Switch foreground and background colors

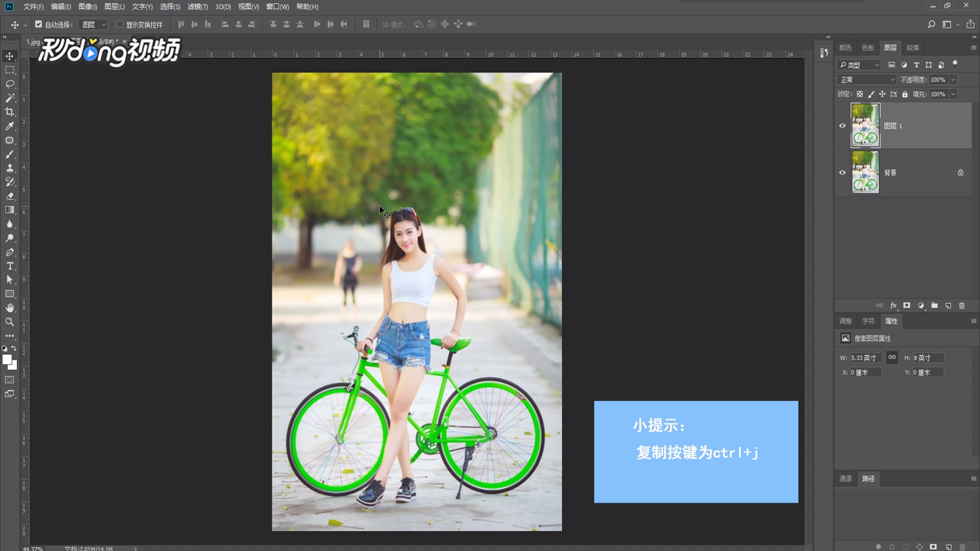click(14, 349)
